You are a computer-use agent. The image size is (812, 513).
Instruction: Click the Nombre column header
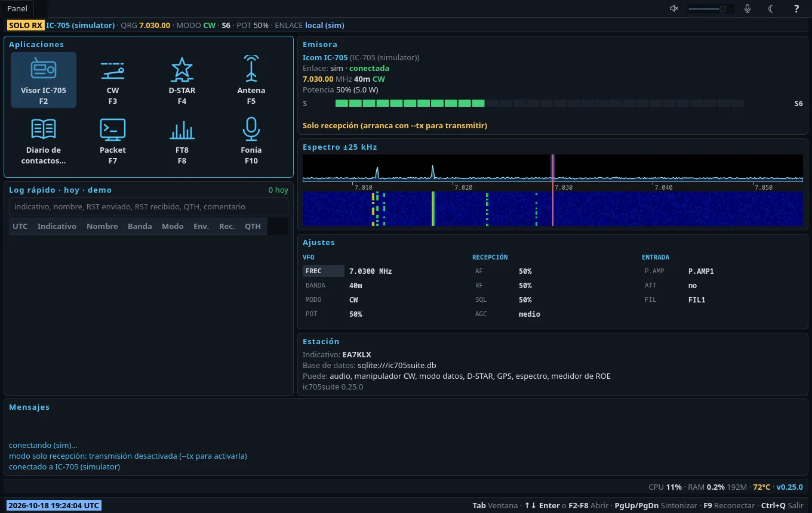point(102,226)
